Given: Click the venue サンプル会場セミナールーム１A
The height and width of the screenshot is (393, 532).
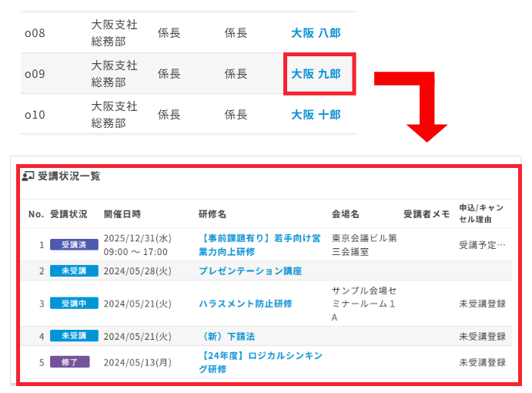Looking at the screenshot, I should tap(364, 304).
